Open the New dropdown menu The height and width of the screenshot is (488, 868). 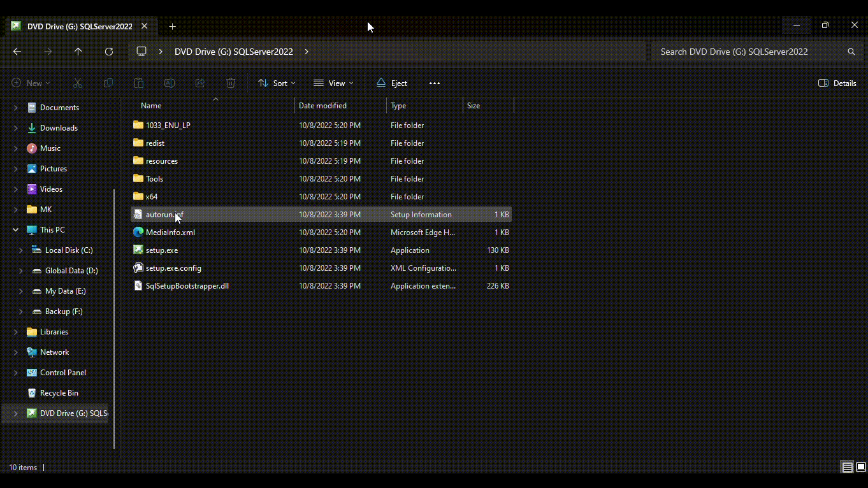(31, 83)
